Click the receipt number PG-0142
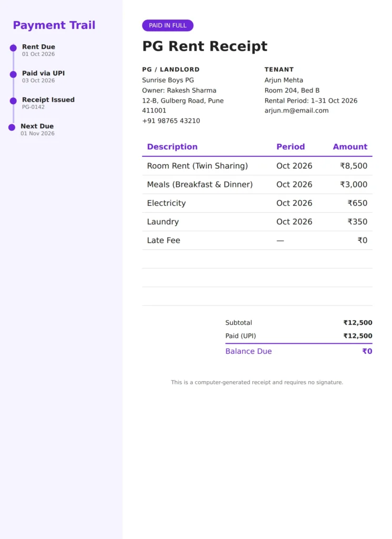 [x=33, y=107]
